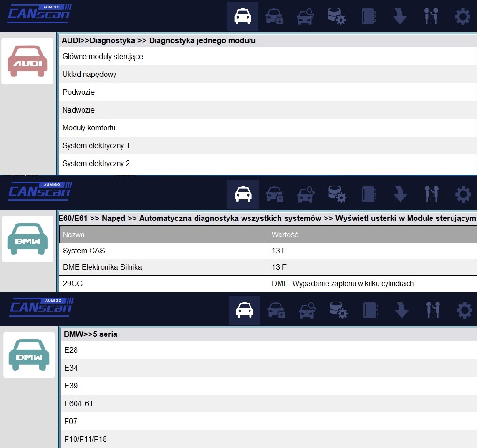Open notebook icon in E60/E61 fault panel

tap(369, 194)
